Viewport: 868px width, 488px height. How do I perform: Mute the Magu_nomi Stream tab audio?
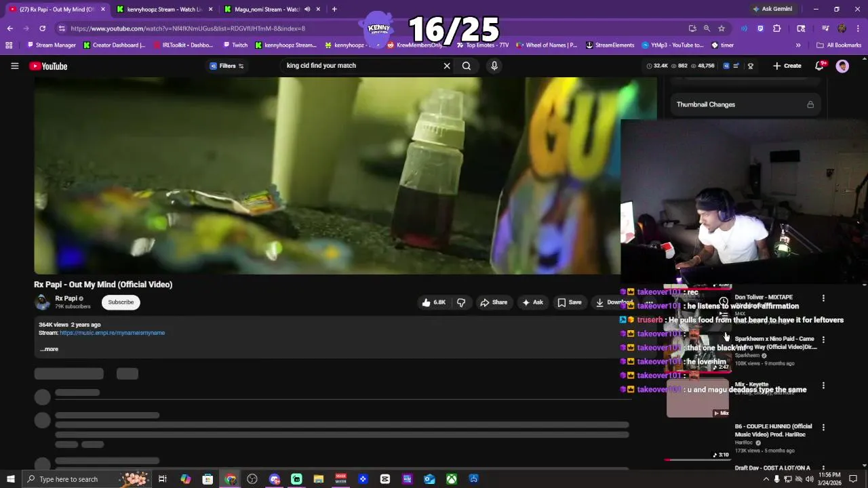click(307, 9)
